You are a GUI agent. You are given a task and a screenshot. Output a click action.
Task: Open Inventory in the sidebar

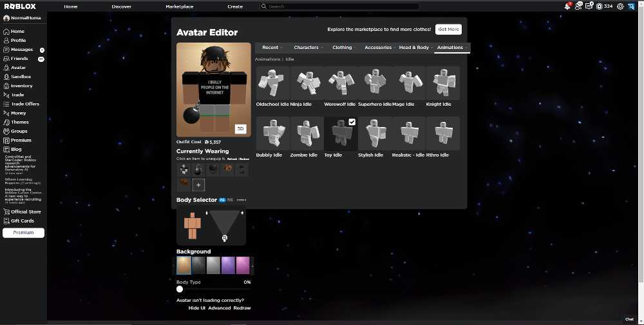pos(18,86)
